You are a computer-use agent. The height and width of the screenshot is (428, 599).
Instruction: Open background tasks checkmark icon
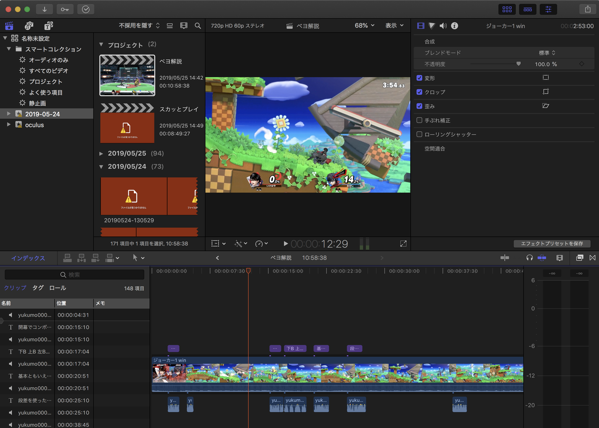pos(86,9)
